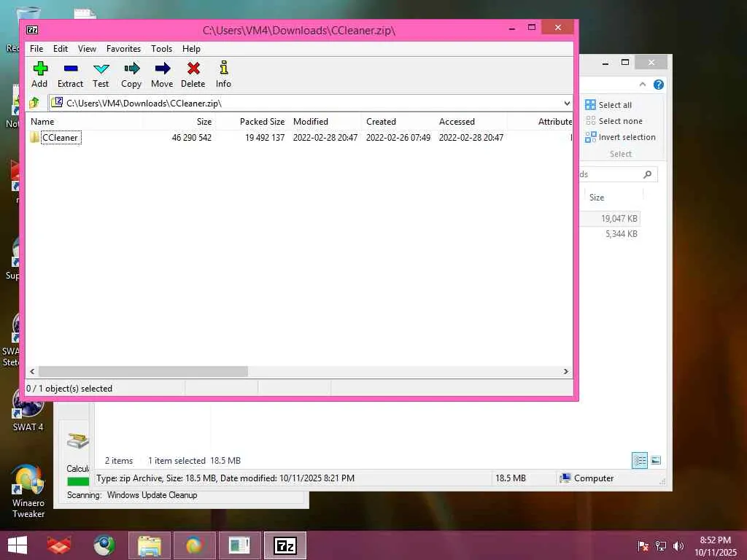Click the green cleanup progress bar
Image resolution: width=747 pixels, height=560 pixels.
[x=78, y=481]
